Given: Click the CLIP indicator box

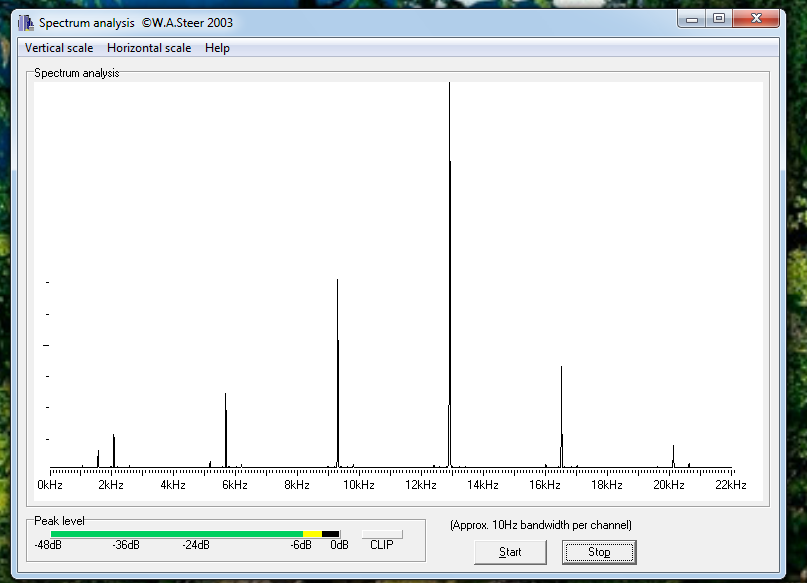Looking at the screenshot, I should coord(382,535).
